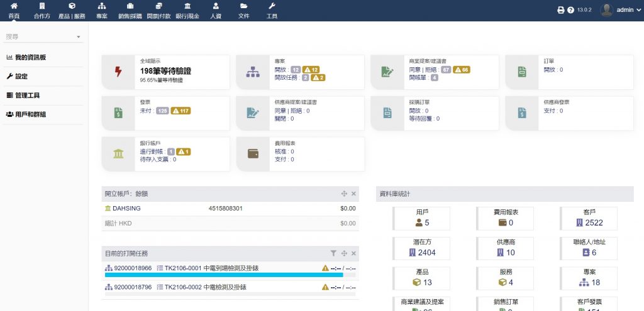Click the wallet icon on 費用報表 card
644x311 pixels.
253,154
